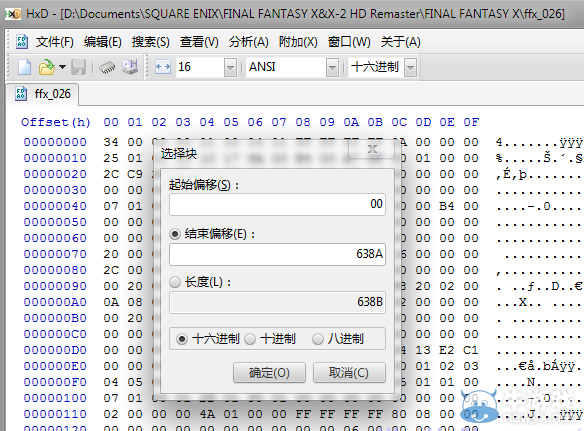Screen dimensions: 584x431
Task: Click the length field showing 638B
Action: 277,302
